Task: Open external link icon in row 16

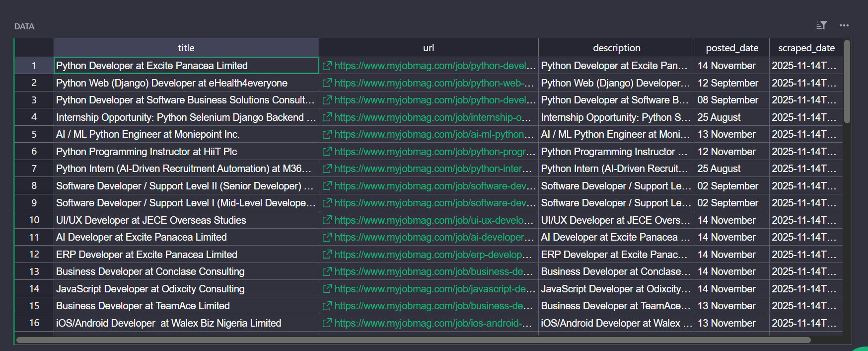Action: (327, 323)
